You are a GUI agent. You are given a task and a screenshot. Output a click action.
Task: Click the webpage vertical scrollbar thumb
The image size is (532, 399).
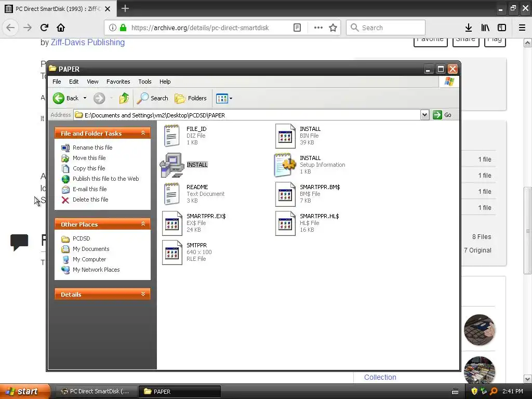point(527,230)
